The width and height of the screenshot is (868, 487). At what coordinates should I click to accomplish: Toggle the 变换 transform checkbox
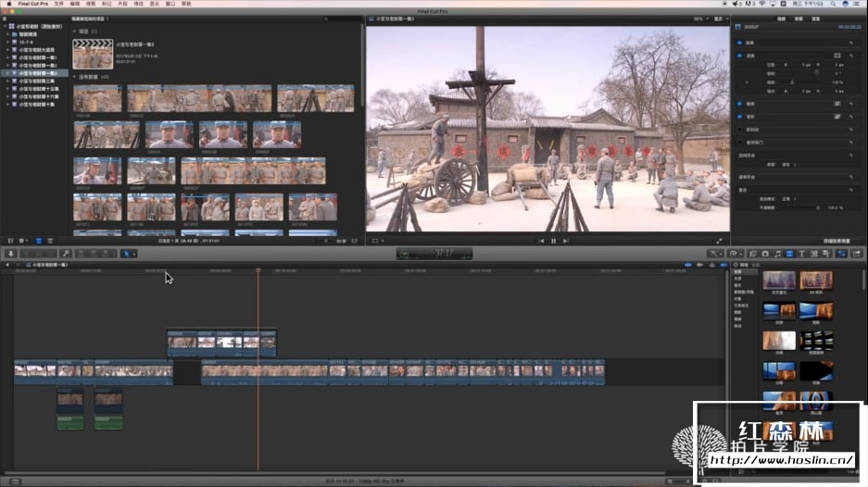[739, 56]
